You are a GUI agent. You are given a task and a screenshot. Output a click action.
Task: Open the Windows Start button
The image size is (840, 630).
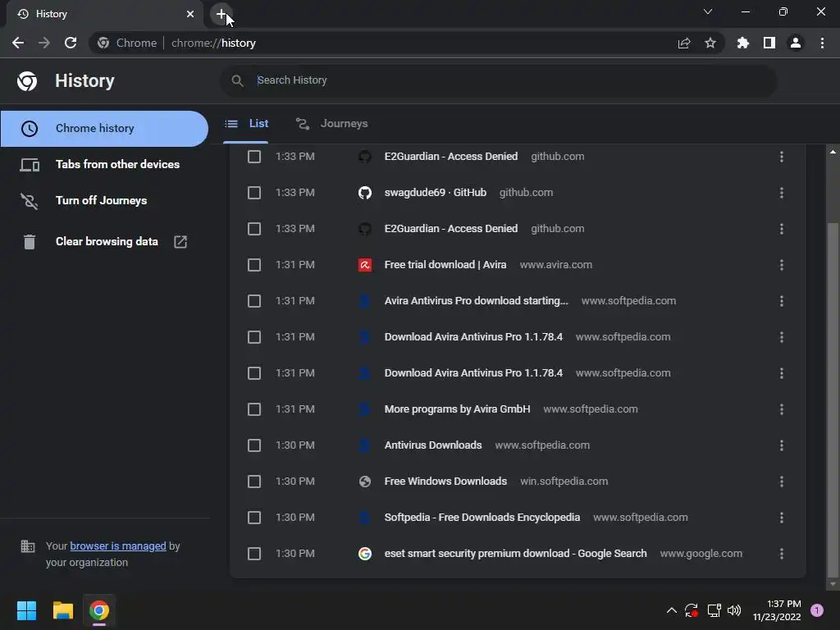[x=26, y=610]
